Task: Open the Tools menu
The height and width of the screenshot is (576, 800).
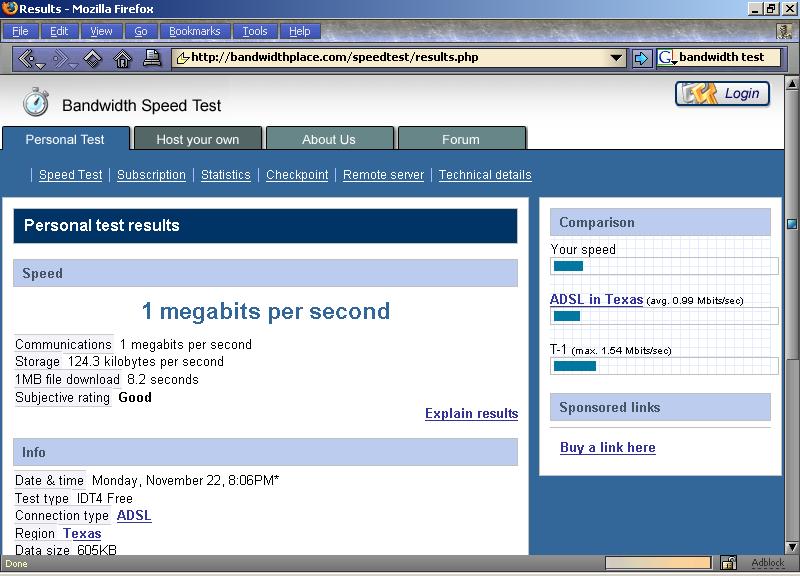Action: coord(255,31)
